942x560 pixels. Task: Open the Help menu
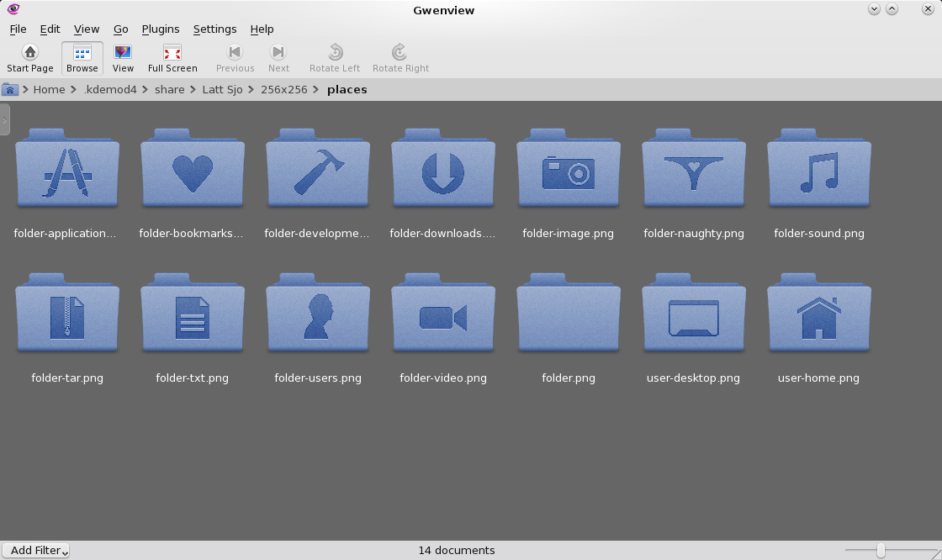tap(262, 29)
